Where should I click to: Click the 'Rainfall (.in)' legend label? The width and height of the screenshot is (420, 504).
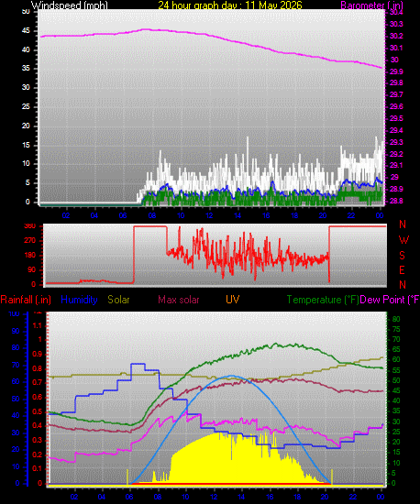[x=26, y=300]
